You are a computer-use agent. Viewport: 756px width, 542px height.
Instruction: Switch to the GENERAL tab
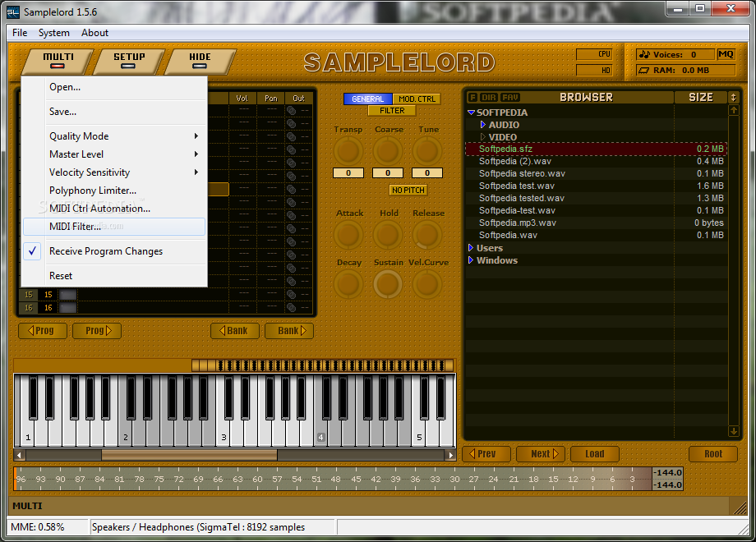pos(368,99)
